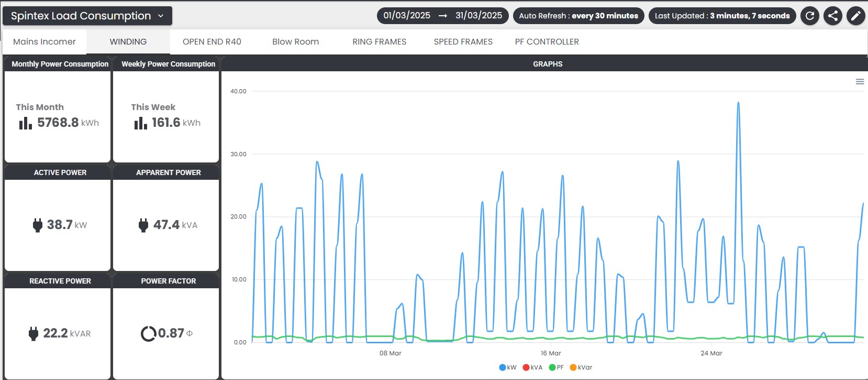Select the PF CONTROLLER tab

547,42
